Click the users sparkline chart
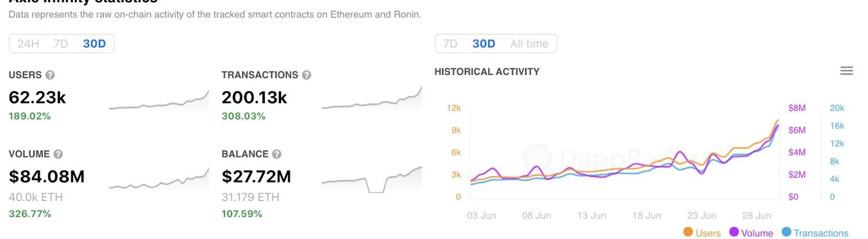Viewport: 868px width, 239px height. (159, 101)
